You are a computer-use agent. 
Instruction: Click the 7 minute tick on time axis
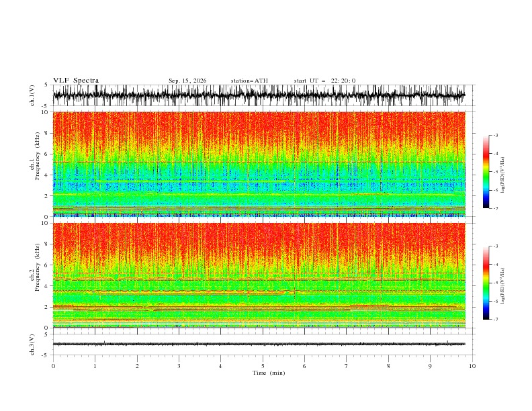(x=347, y=366)
